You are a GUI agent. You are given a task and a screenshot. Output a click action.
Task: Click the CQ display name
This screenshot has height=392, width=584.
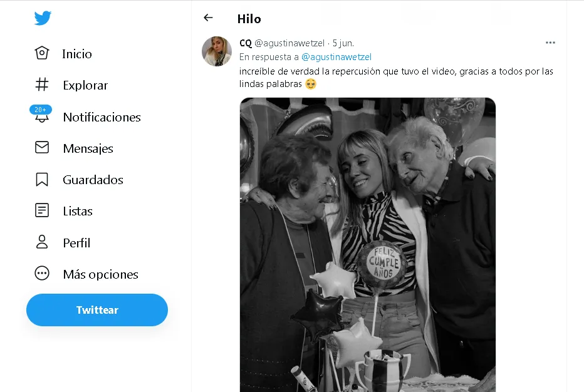pyautogui.click(x=246, y=43)
